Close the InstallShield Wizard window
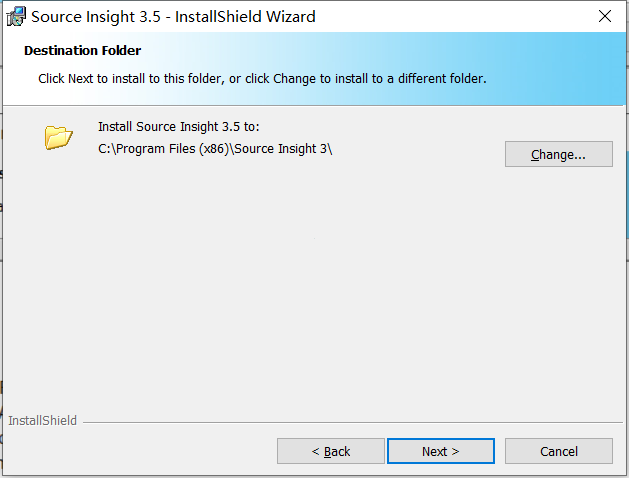Viewport: 629px width, 478px height. click(x=605, y=16)
